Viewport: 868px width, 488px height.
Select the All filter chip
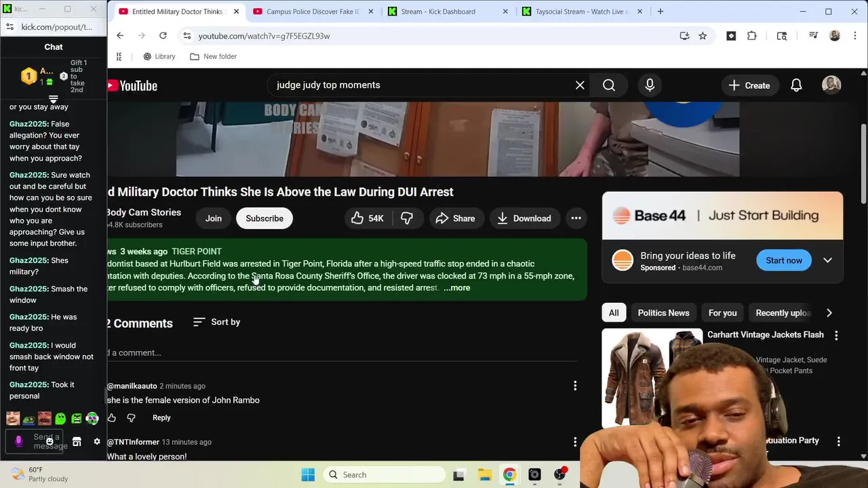[x=614, y=312]
